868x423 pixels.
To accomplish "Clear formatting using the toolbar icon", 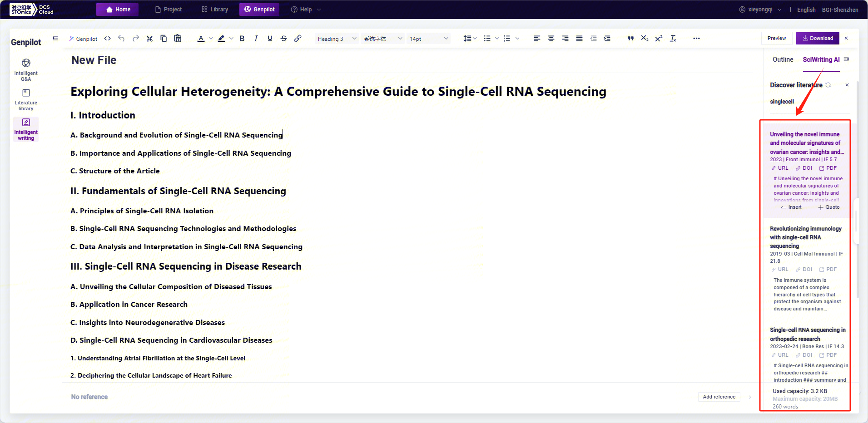I will tap(673, 39).
